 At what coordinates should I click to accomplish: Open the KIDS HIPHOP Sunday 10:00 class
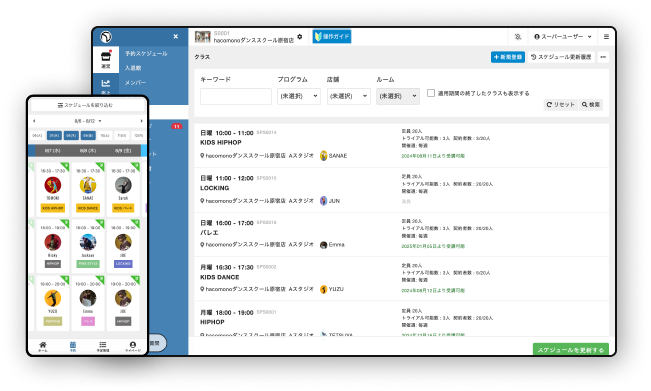pos(401,145)
